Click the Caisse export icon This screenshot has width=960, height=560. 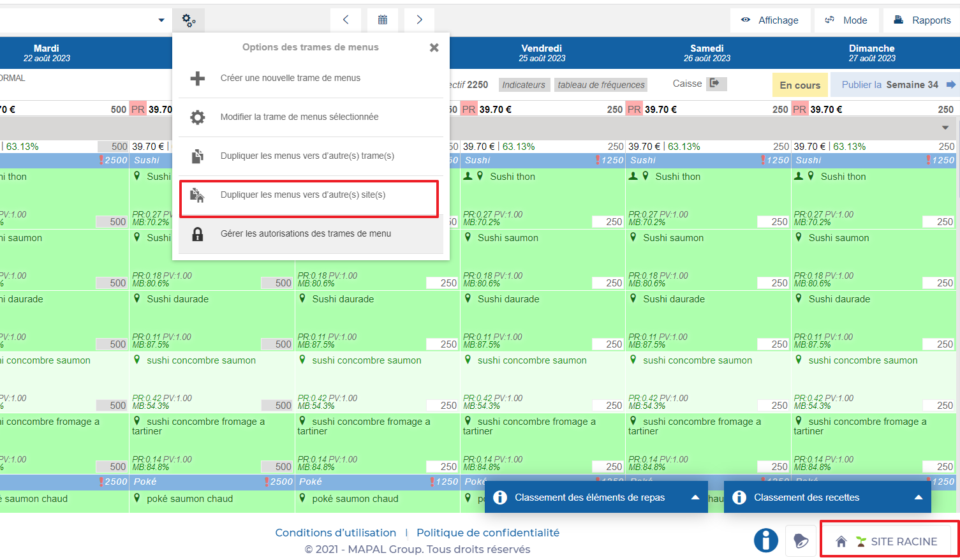[716, 84]
